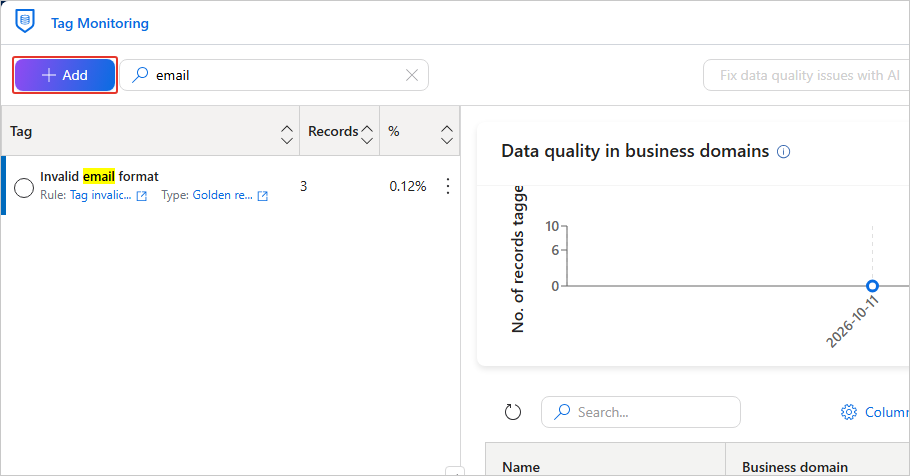
Task: Click the external link icon next to the rule
Action: click(142, 196)
